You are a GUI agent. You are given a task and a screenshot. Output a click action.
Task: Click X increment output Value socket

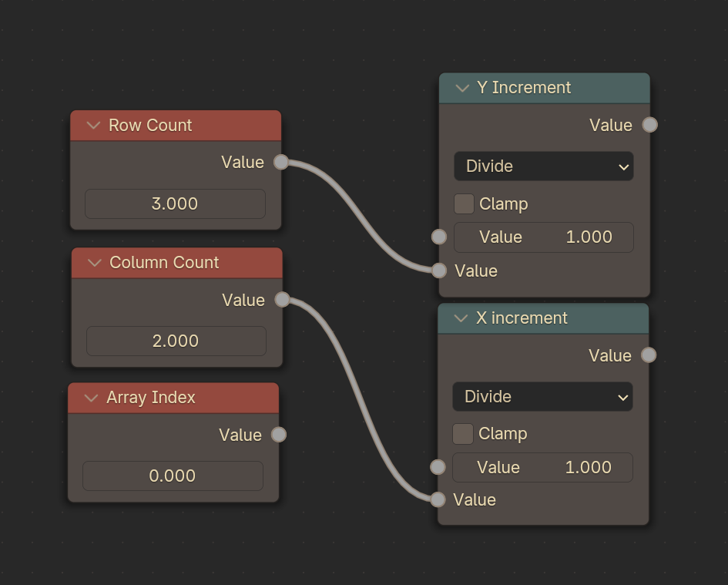649,355
